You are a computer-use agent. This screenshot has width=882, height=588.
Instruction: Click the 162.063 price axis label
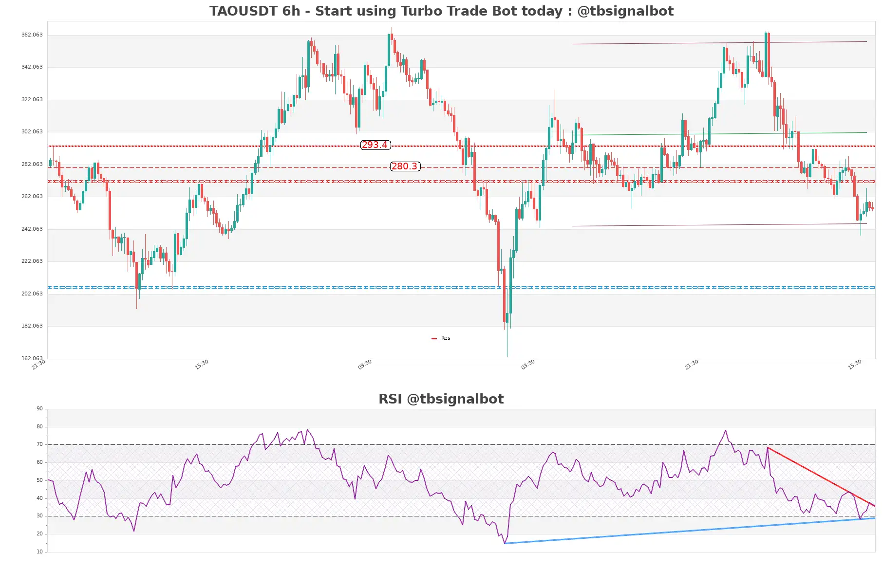tap(32, 359)
